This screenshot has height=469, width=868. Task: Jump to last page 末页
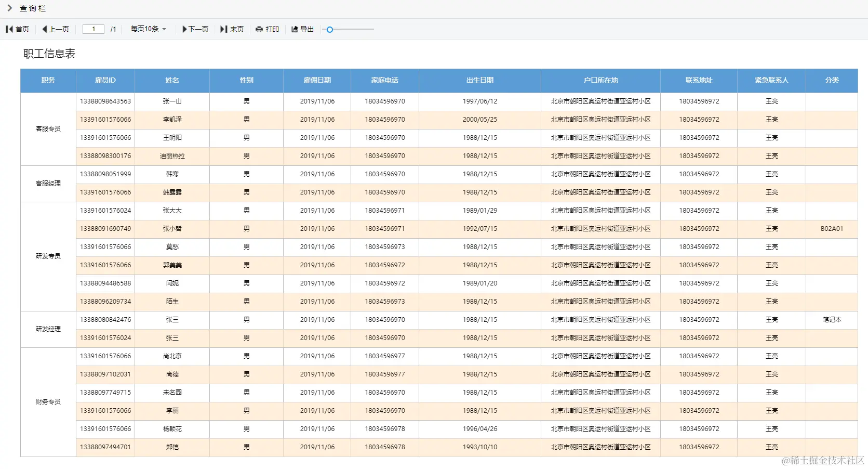[x=232, y=29]
